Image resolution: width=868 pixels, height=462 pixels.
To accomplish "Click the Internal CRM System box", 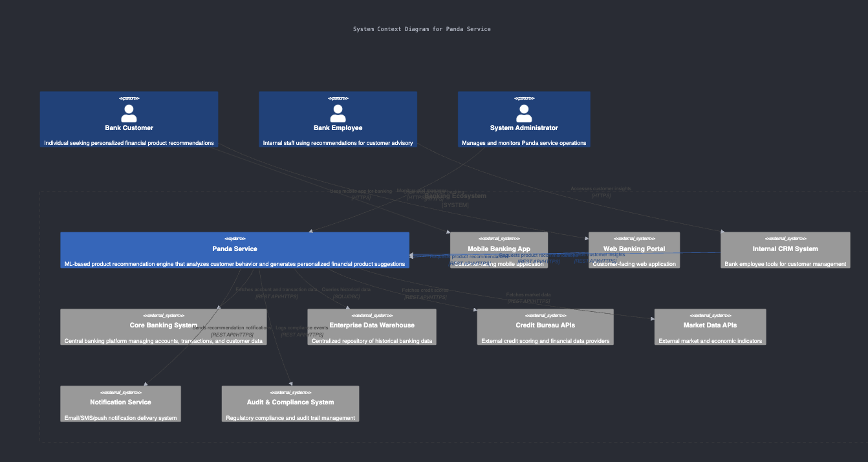I will click(785, 250).
